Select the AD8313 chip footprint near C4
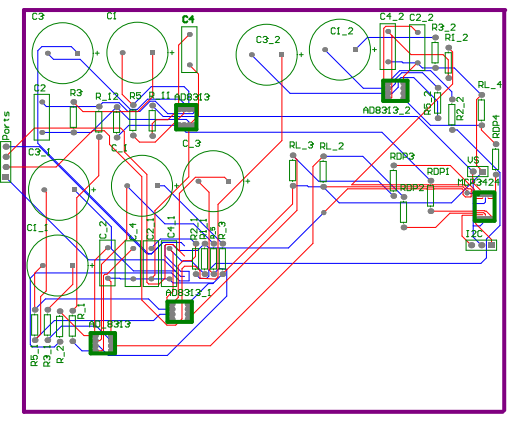 (186, 117)
